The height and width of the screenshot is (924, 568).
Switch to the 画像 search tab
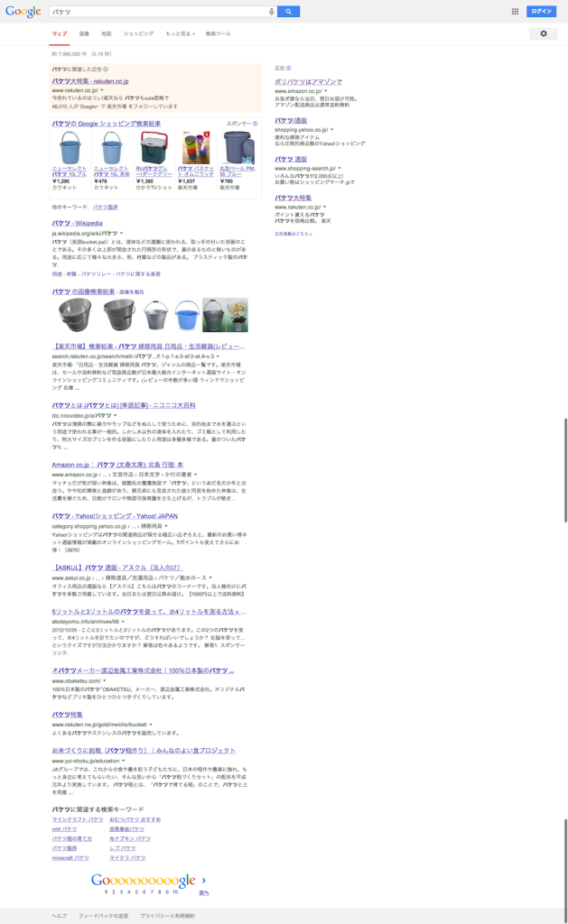[84, 33]
